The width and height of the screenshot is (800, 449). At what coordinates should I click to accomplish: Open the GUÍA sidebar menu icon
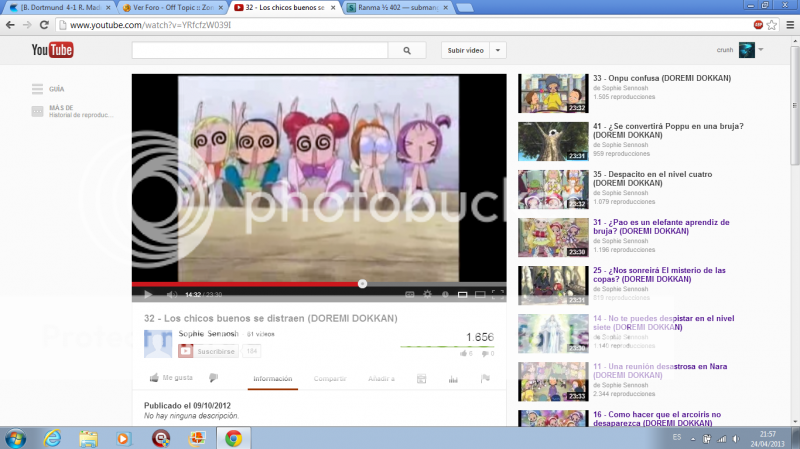pos(37,89)
